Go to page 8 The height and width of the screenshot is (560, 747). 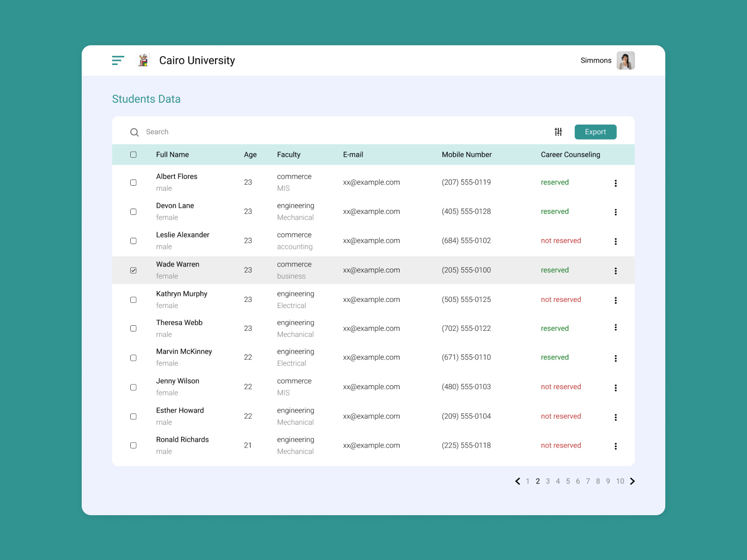(598, 481)
